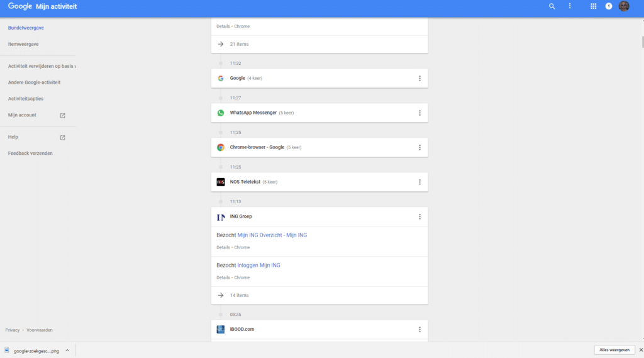Image resolution: width=644 pixels, height=358 pixels.
Task: Click Feedback verzenden
Action: point(30,154)
